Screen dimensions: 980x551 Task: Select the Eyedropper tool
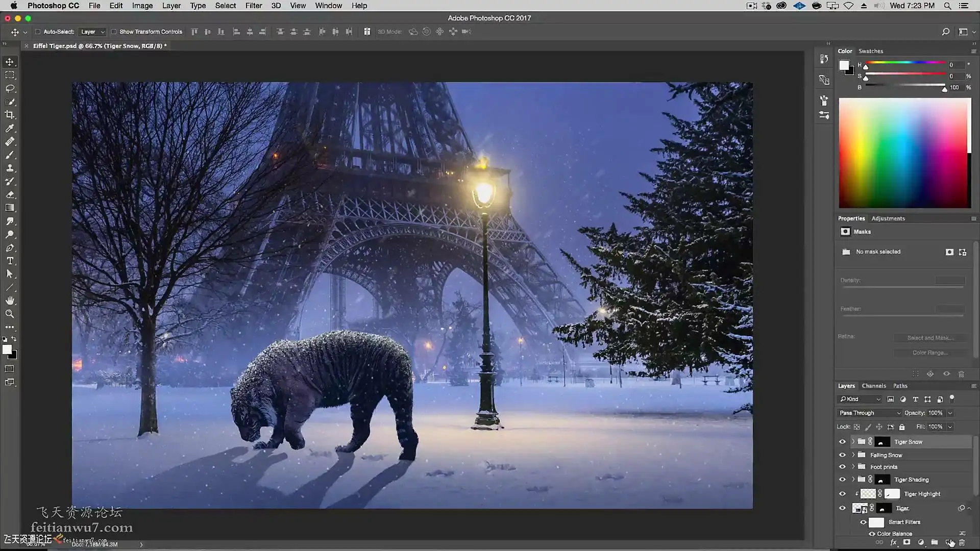pyautogui.click(x=10, y=128)
